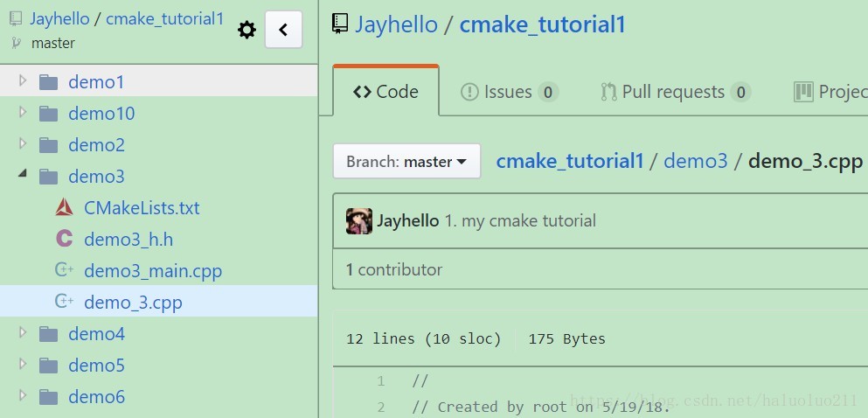
Task: Select the demo1 folder name
Action: click(96, 82)
